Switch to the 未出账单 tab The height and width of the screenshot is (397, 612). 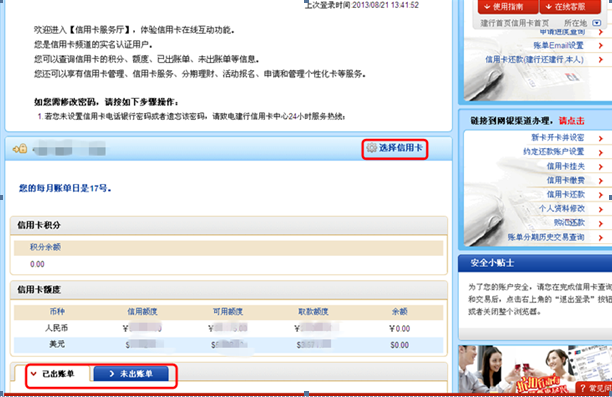coord(131,374)
